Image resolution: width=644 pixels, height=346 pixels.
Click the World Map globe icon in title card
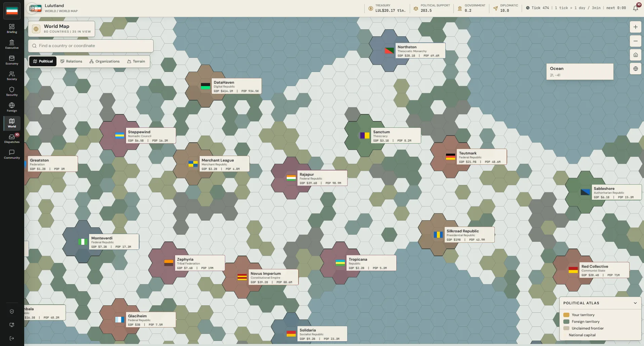point(36,29)
